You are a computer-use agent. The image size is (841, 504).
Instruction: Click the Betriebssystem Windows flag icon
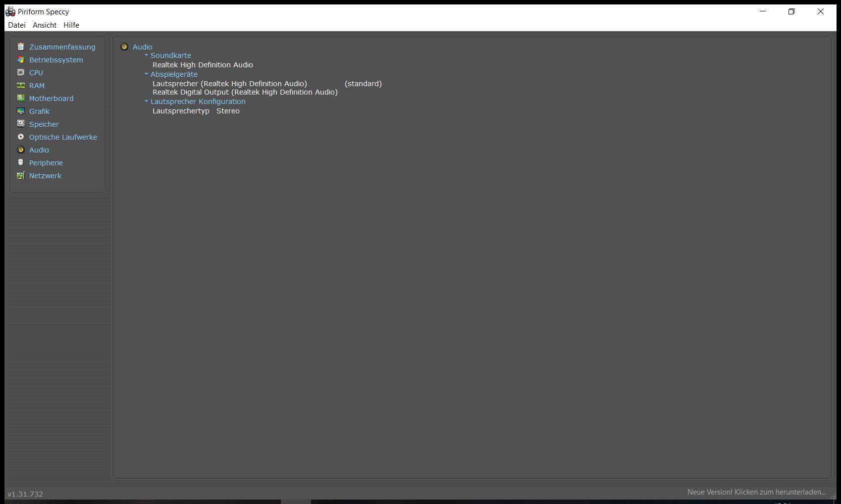21,59
